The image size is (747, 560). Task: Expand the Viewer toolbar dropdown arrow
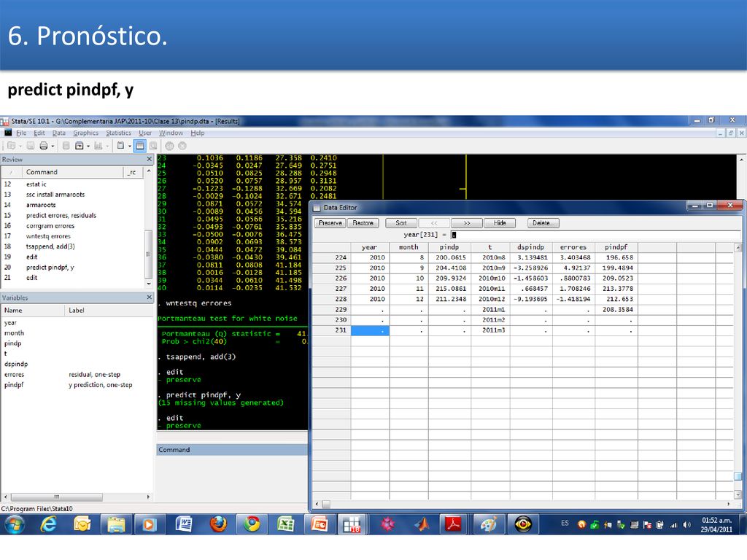coord(88,146)
